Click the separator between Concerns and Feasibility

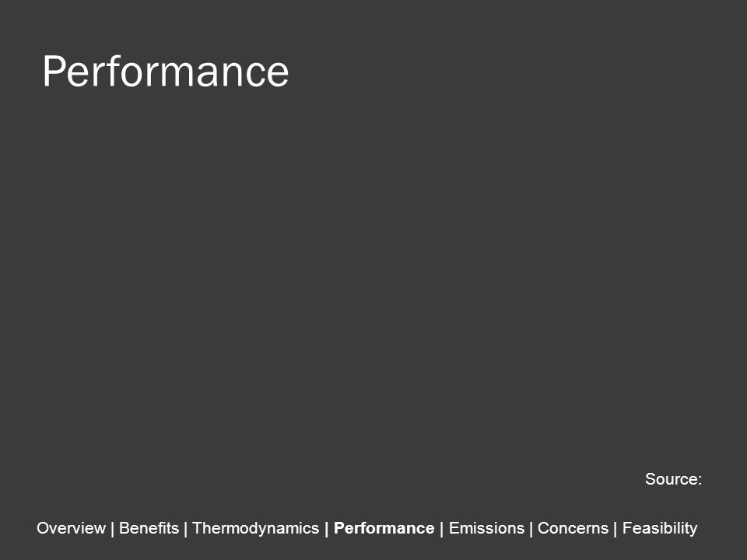pos(615,529)
